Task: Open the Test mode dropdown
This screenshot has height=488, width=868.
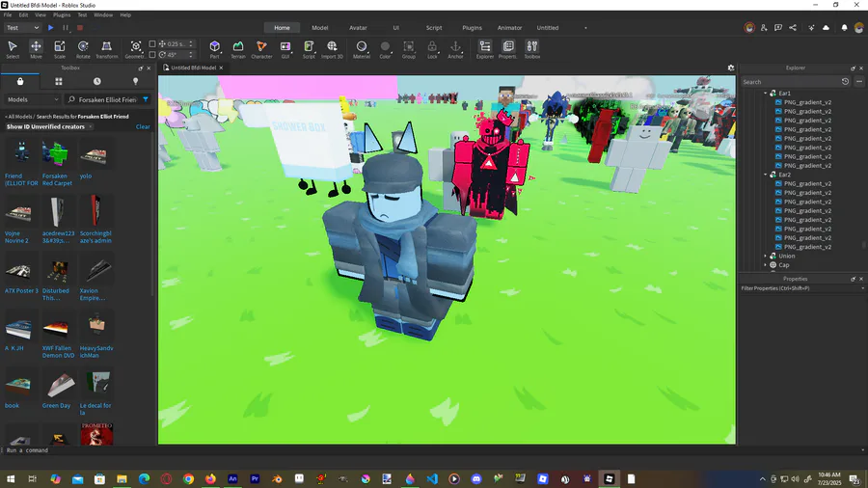Action: (22, 28)
